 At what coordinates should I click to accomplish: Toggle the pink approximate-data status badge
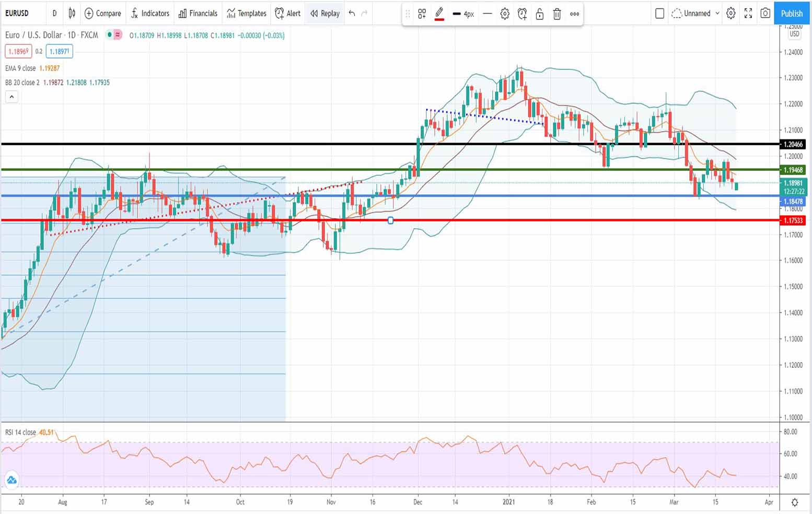[x=118, y=35]
